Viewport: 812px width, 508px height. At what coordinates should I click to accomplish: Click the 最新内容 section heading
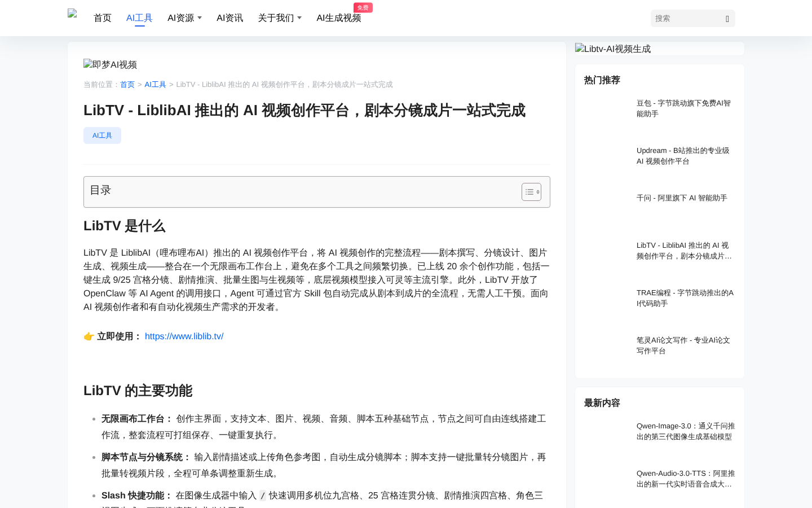pos(602,403)
